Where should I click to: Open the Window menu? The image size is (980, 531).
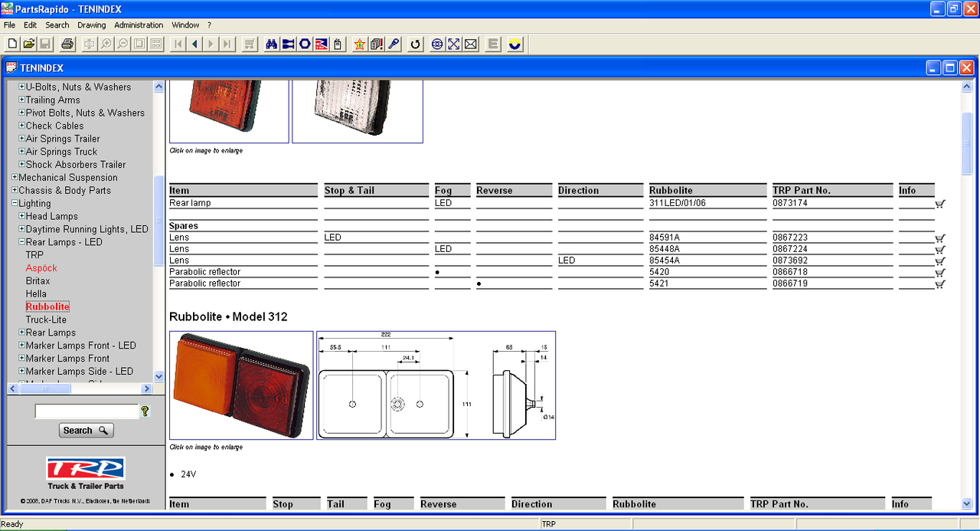point(185,25)
